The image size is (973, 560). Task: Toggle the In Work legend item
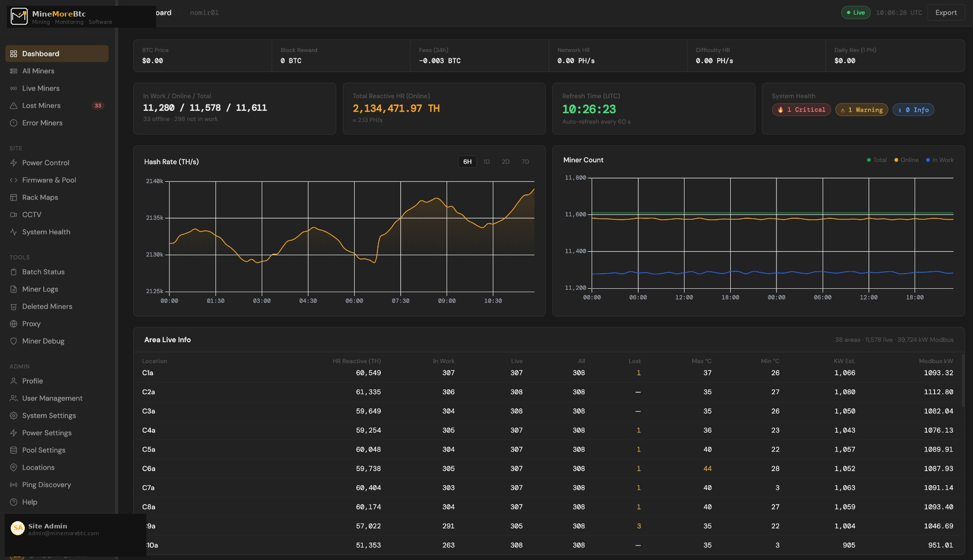(939, 159)
